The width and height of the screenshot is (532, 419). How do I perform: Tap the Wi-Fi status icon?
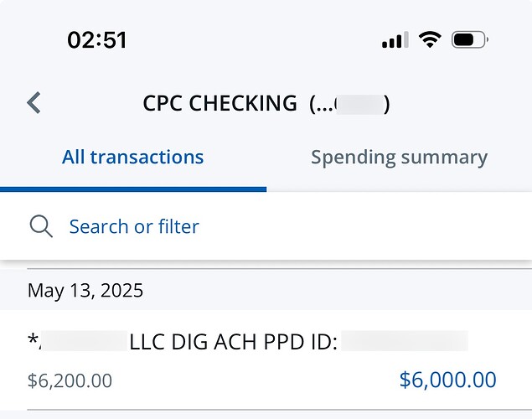(430, 39)
